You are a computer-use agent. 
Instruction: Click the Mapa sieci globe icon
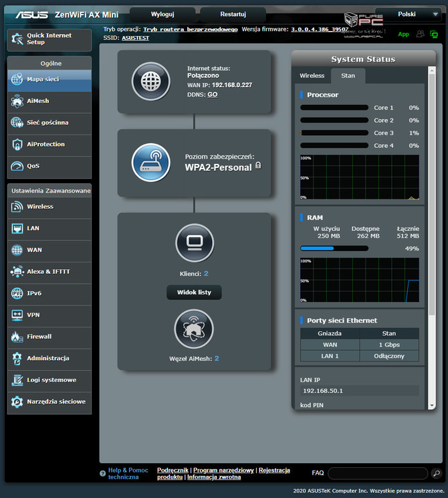click(17, 79)
